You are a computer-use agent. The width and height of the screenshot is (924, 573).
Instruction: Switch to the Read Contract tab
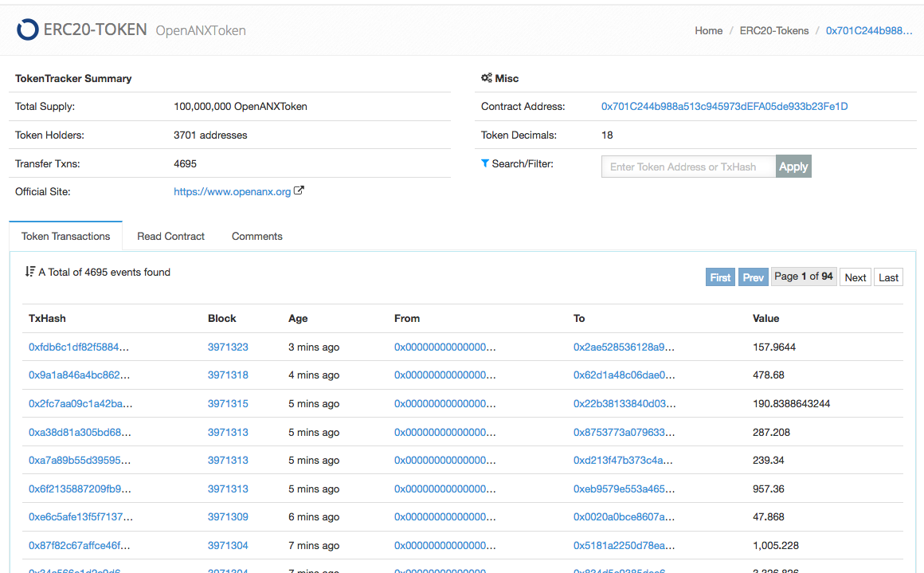pos(171,237)
